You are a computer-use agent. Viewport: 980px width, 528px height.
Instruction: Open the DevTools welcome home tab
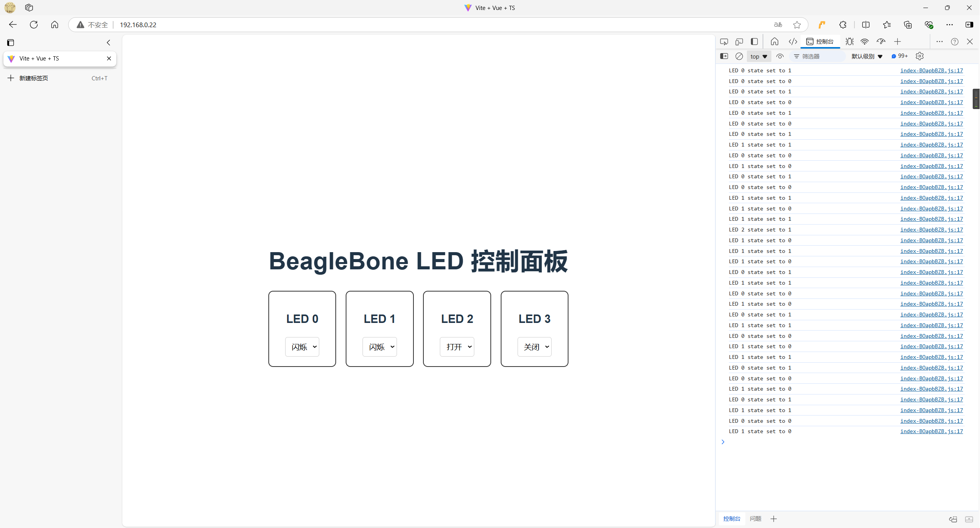(x=774, y=42)
